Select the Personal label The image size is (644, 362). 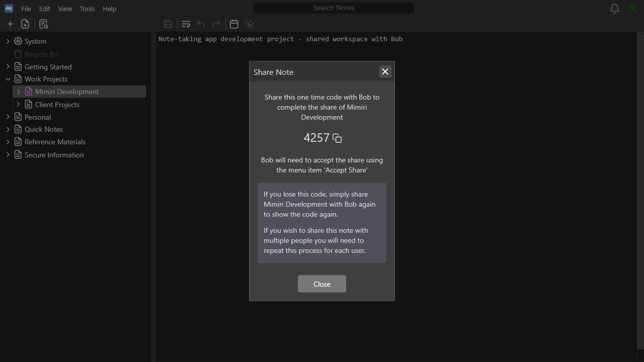pyautogui.click(x=38, y=117)
